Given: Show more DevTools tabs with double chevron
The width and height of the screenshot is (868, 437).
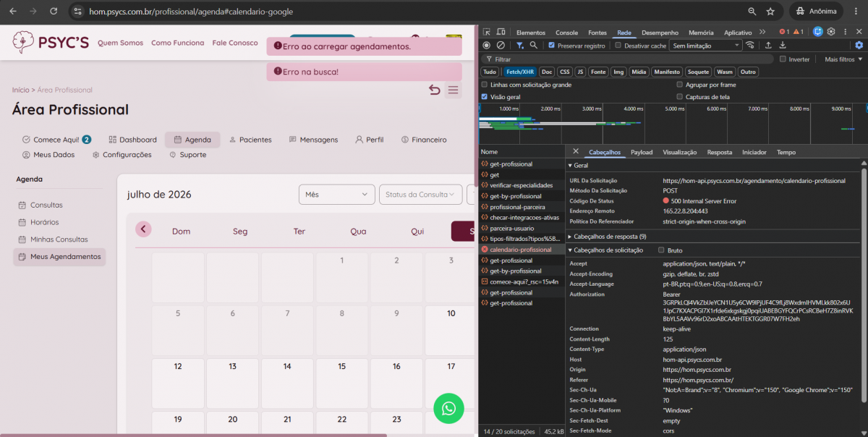Looking at the screenshot, I should (x=762, y=32).
